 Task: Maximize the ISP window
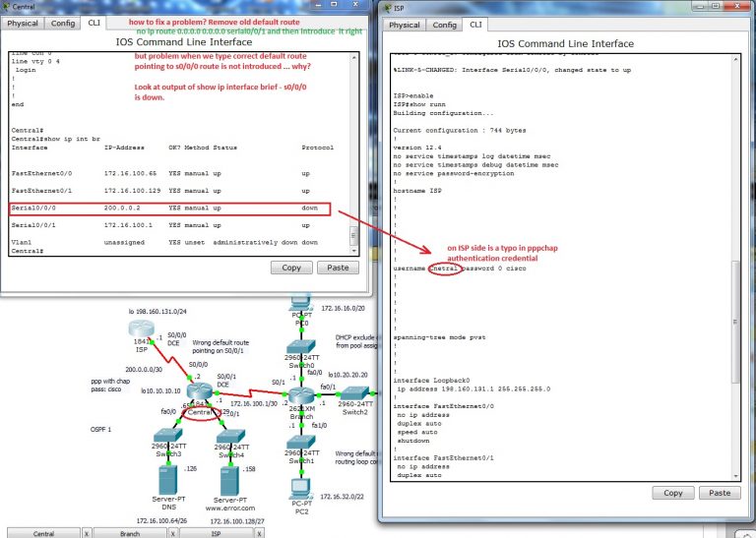[x=716, y=6]
